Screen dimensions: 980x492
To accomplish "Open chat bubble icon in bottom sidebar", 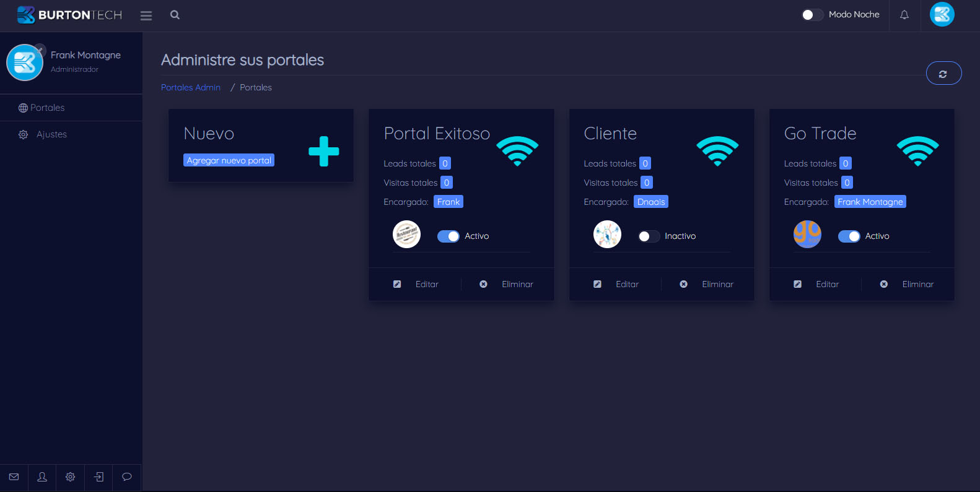I will (127, 477).
